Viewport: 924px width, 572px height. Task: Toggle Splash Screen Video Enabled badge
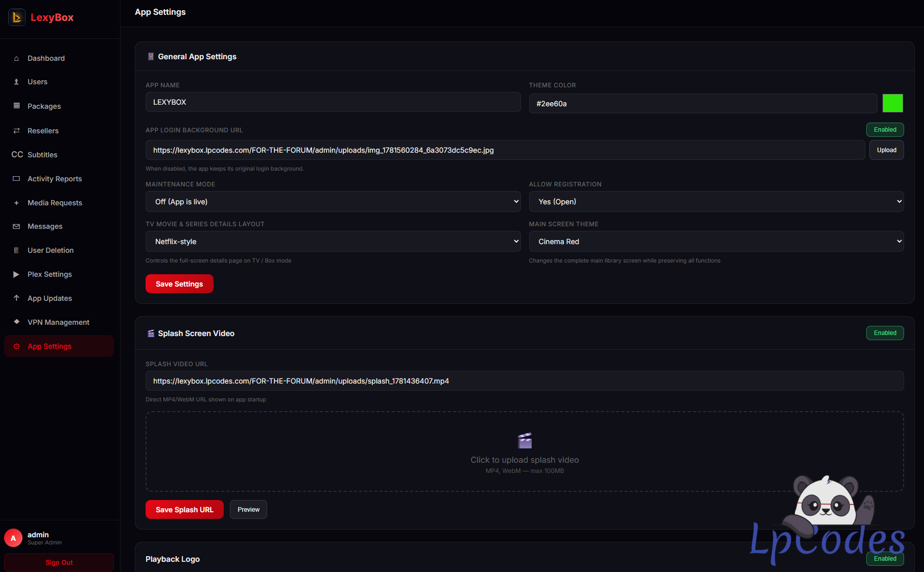[885, 333]
